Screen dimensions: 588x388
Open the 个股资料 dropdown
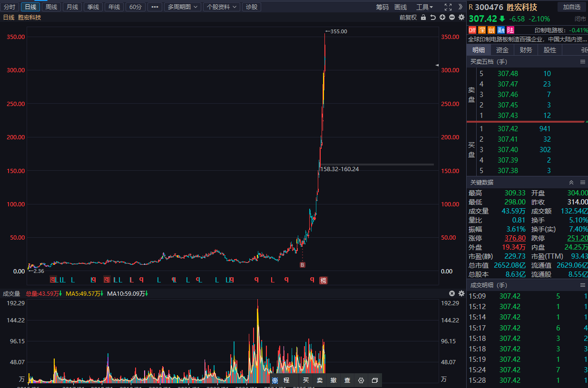[x=221, y=7]
